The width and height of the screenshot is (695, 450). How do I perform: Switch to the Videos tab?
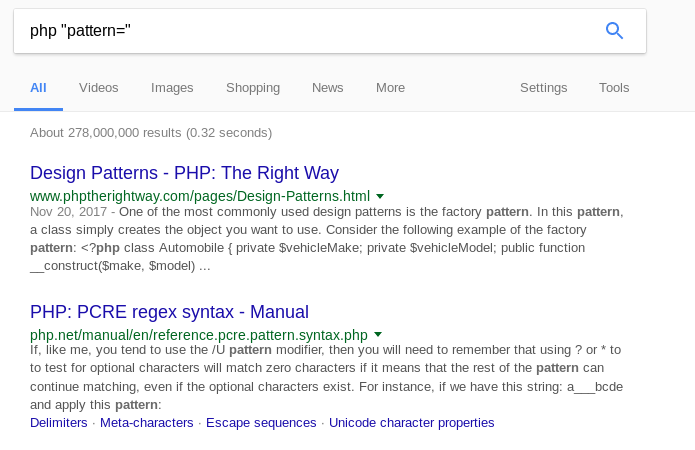coord(99,88)
